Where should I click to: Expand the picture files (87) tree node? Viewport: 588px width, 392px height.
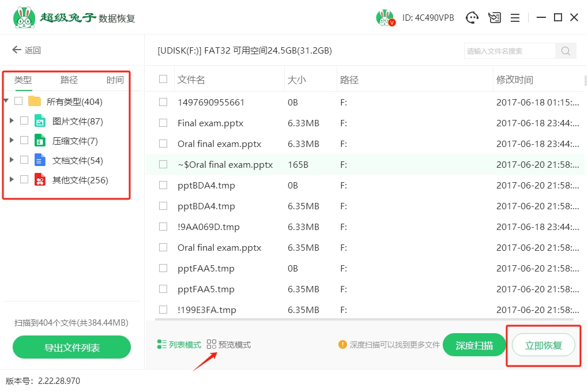pyautogui.click(x=12, y=121)
